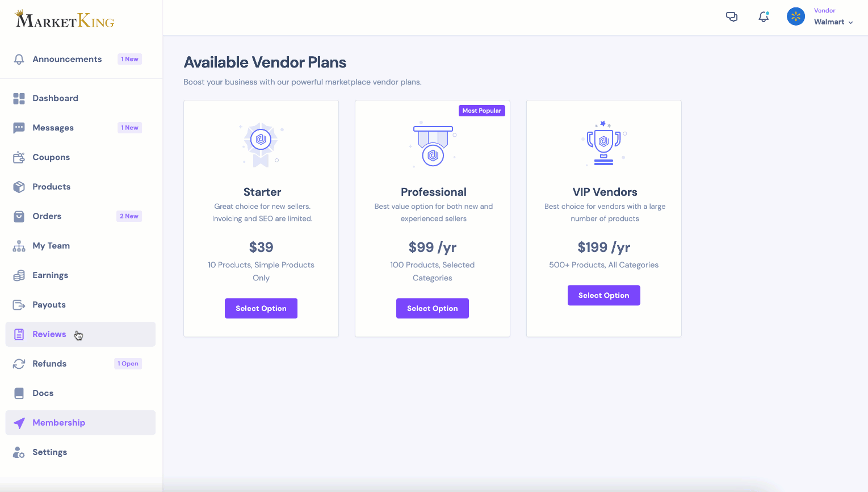Click the Walmart vendor avatar
Image resolution: width=868 pixels, height=492 pixels.
coord(796,16)
